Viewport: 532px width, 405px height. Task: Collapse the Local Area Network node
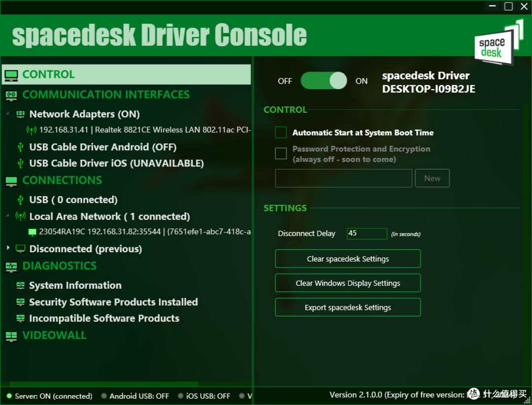[8, 216]
